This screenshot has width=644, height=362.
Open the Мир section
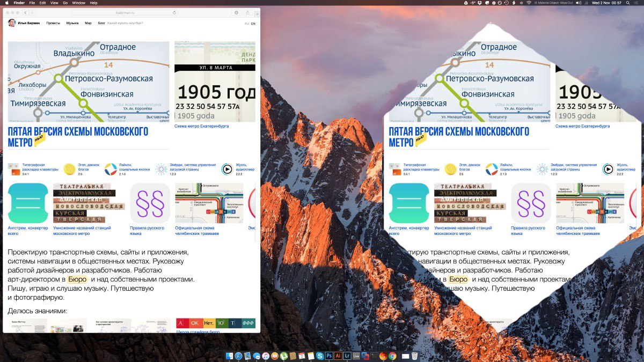(88, 23)
